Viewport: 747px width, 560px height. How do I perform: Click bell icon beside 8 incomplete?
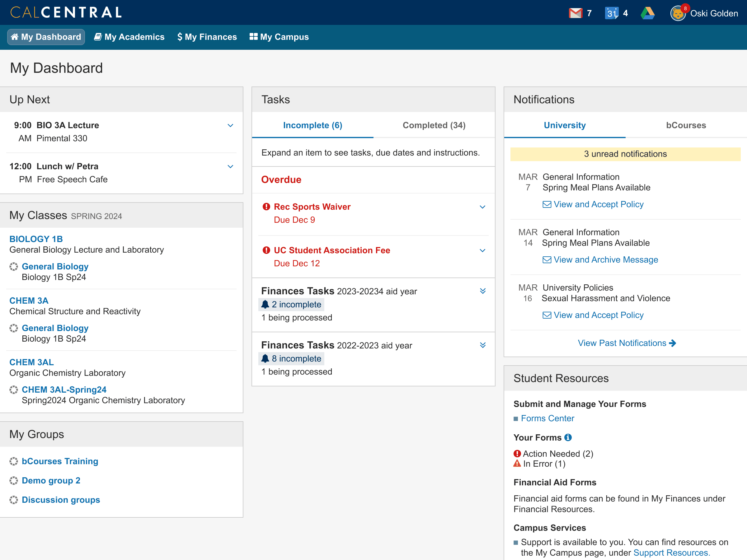[x=265, y=358]
